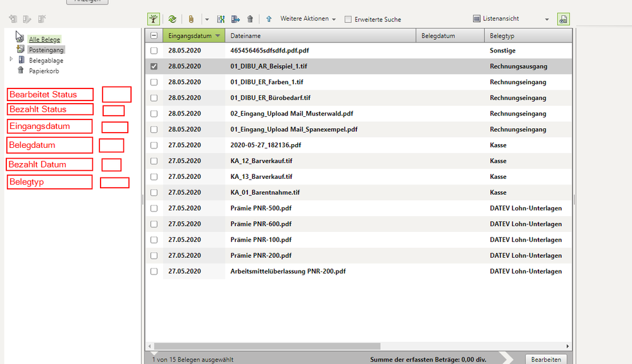Open the Weitere Aktionen dropdown

(x=308, y=19)
